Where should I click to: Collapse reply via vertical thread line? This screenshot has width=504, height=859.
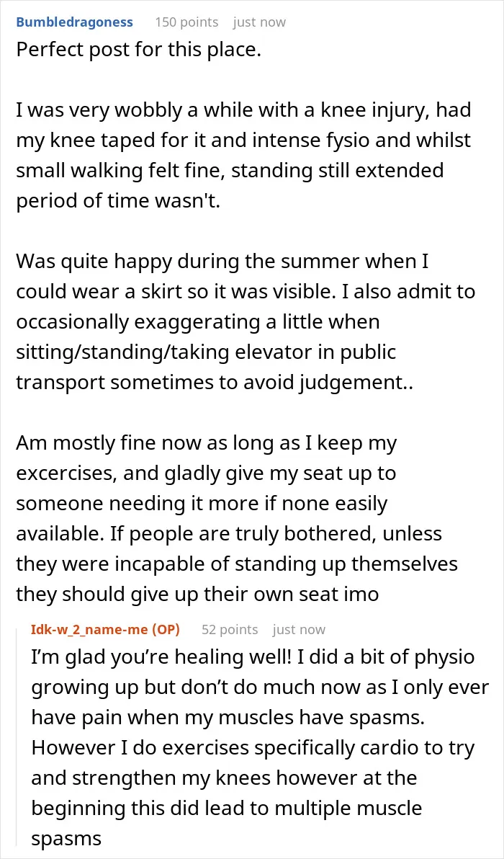(x=19, y=734)
